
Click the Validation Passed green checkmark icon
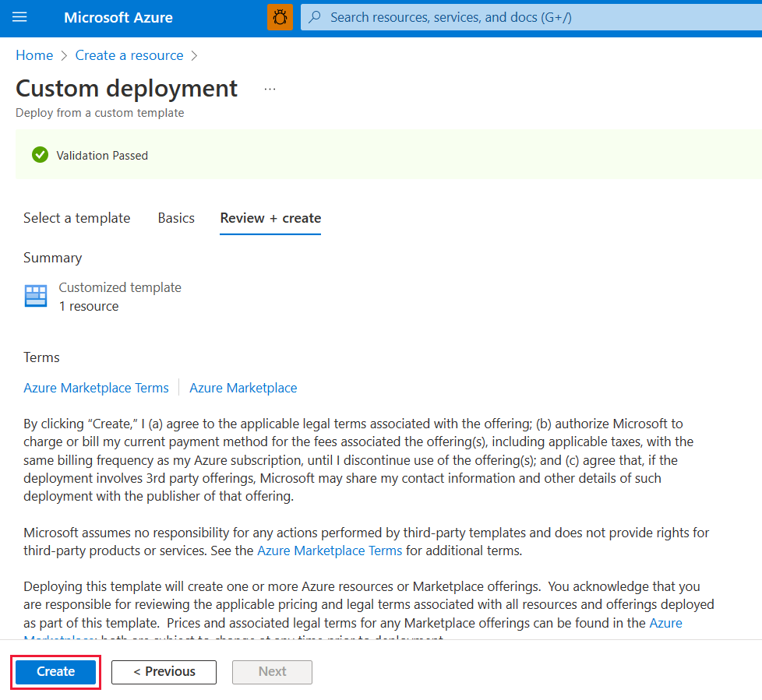click(x=40, y=154)
